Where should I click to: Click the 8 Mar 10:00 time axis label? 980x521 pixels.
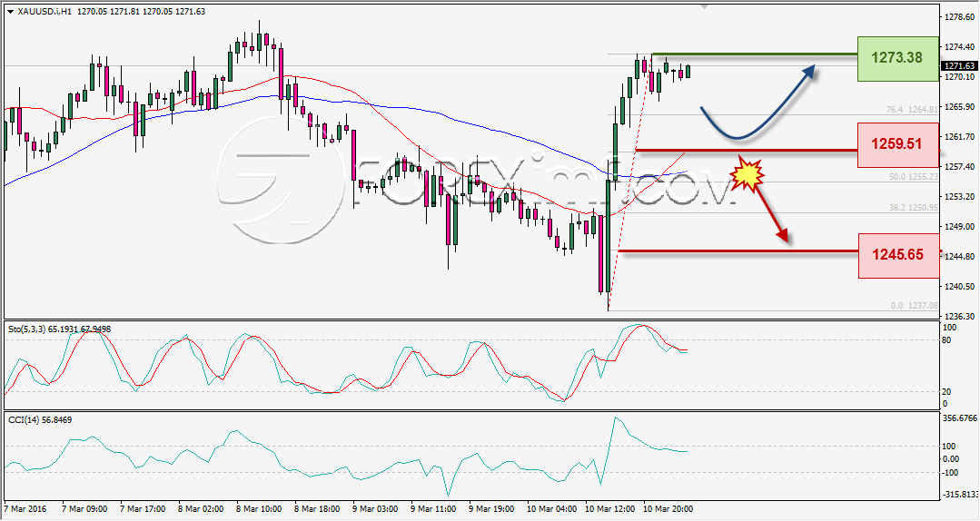click(260, 509)
